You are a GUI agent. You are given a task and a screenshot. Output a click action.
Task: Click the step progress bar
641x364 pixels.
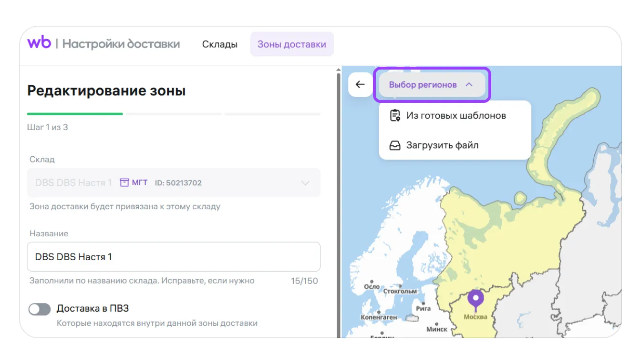tap(174, 114)
